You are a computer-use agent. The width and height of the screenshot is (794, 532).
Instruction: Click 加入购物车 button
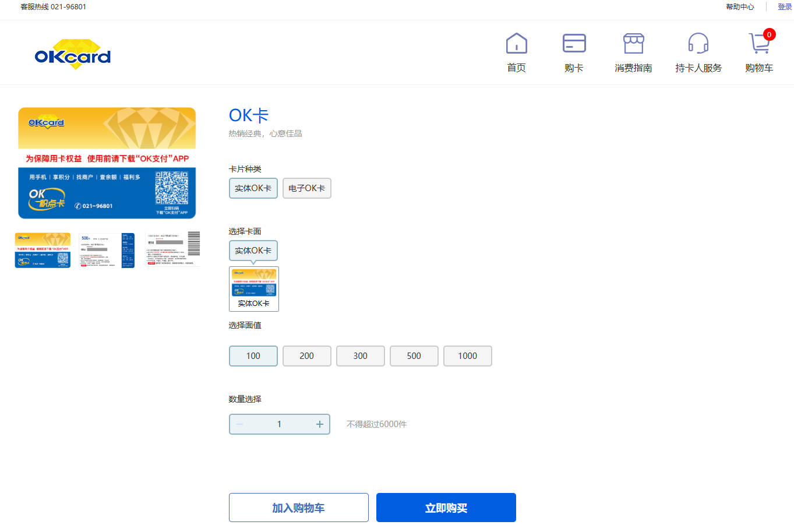[x=299, y=508]
